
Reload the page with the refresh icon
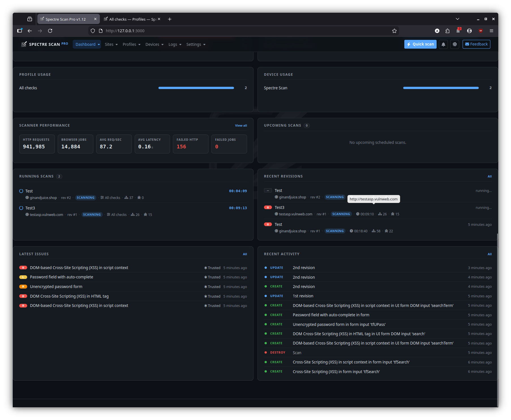tap(50, 31)
